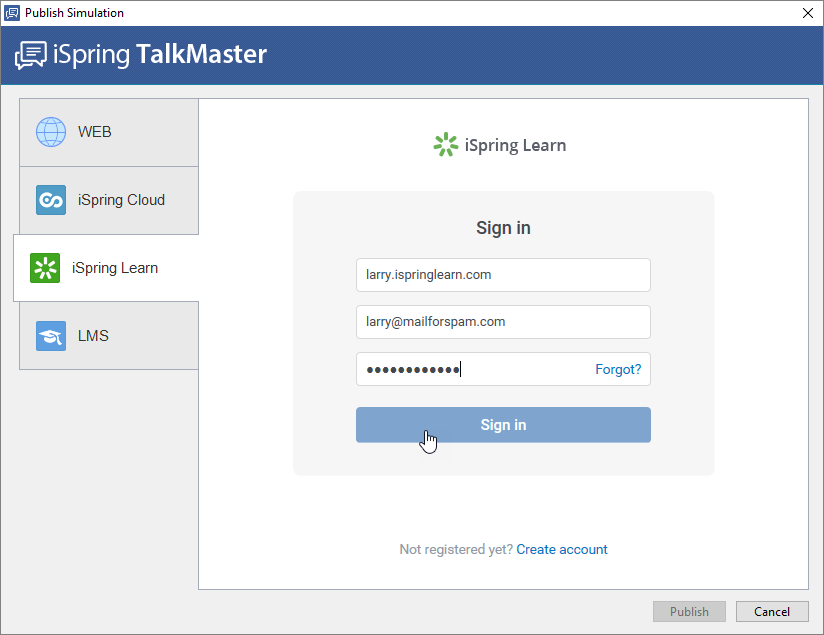Open the Create account link
This screenshot has height=635, width=824.
point(562,549)
